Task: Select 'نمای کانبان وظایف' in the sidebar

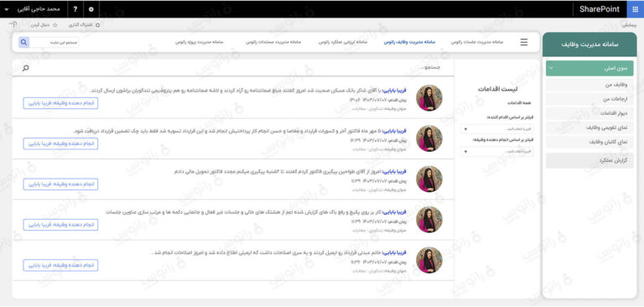Action: click(x=589, y=142)
